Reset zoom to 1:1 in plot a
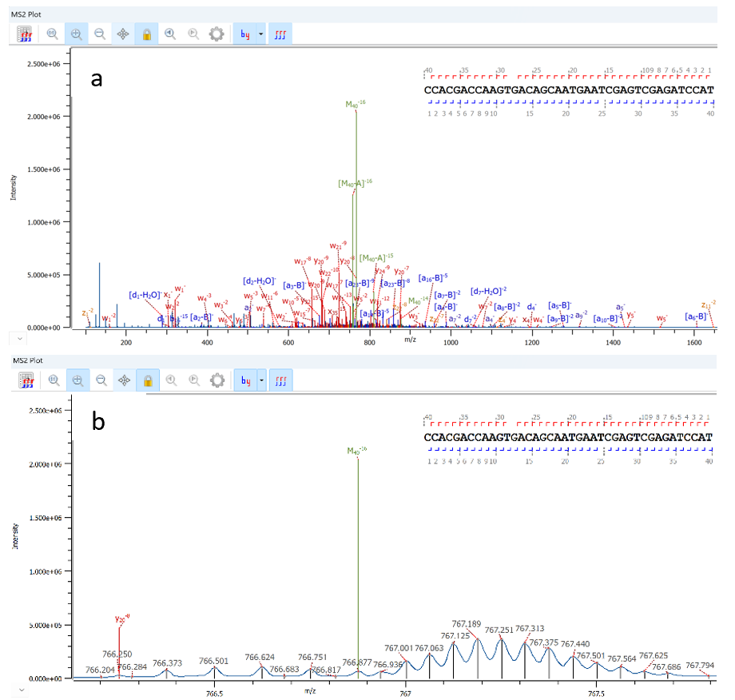Viewport: 735px width, 700px height. pos(53,34)
